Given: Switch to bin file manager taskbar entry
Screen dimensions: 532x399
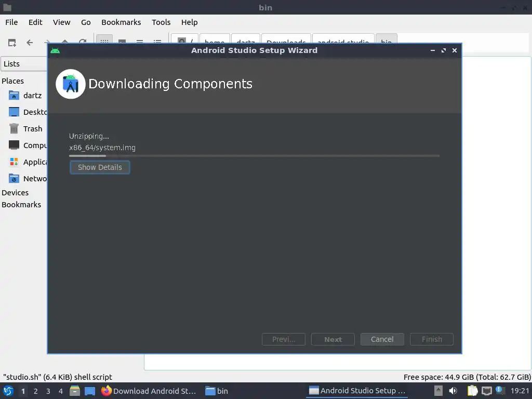Looking at the screenshot, I should pyautogui.click(x=217, y=391).
